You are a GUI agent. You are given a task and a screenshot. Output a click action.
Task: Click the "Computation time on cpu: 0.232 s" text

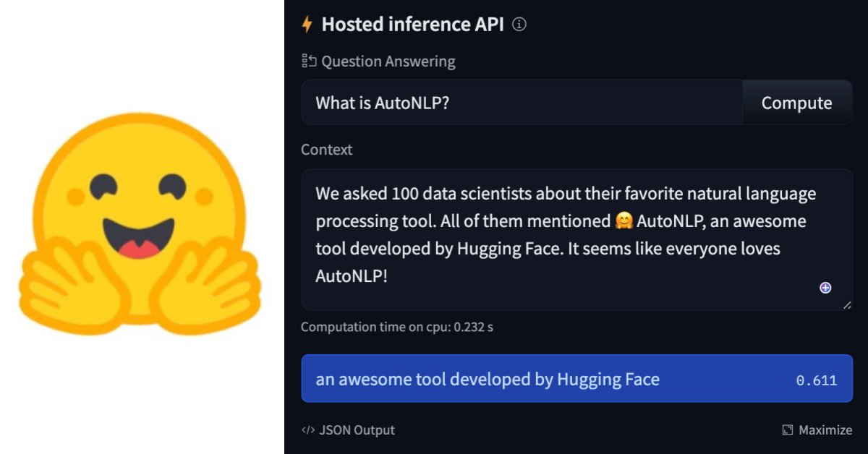tap(397, 327)
